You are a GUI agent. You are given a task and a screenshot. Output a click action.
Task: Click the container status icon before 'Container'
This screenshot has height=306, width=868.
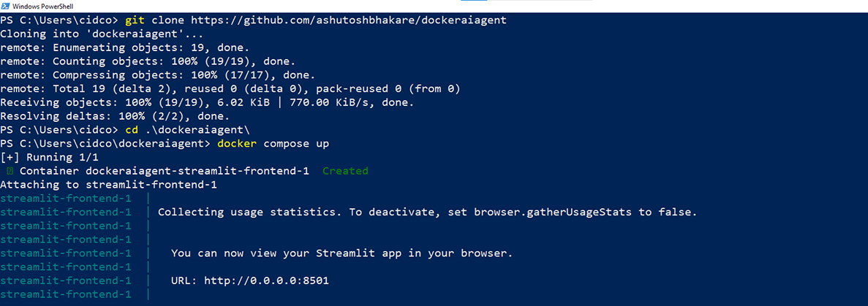click(x=10, y=171)
